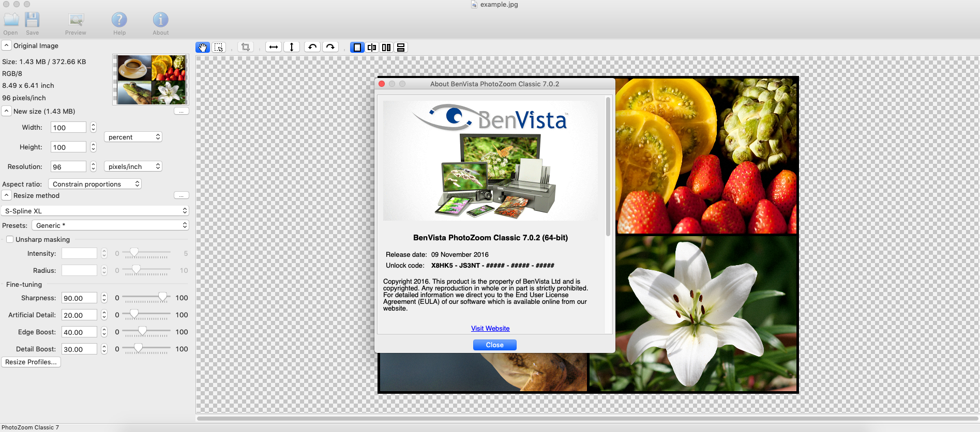
Task: Click the Height stepper arrows
Action: tap(93, 147)
